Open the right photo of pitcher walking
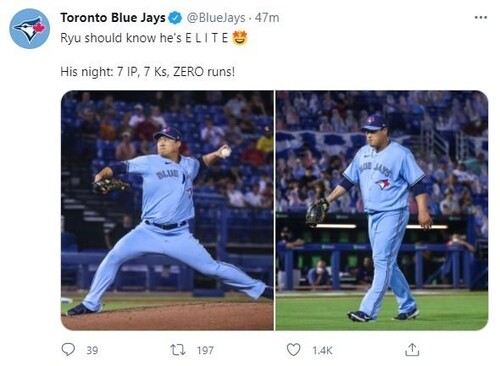The width and height of the screenshot is (500, 366). pyautogui.click(x=382, y=210)
